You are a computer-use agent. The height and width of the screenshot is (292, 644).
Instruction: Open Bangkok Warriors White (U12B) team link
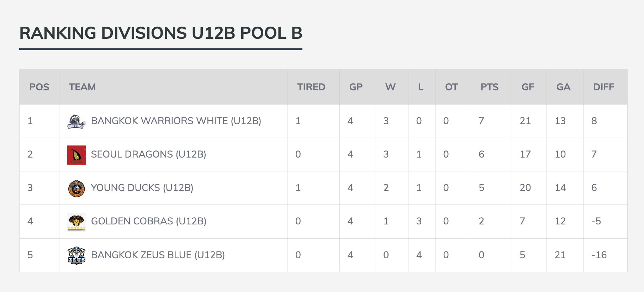176,121
